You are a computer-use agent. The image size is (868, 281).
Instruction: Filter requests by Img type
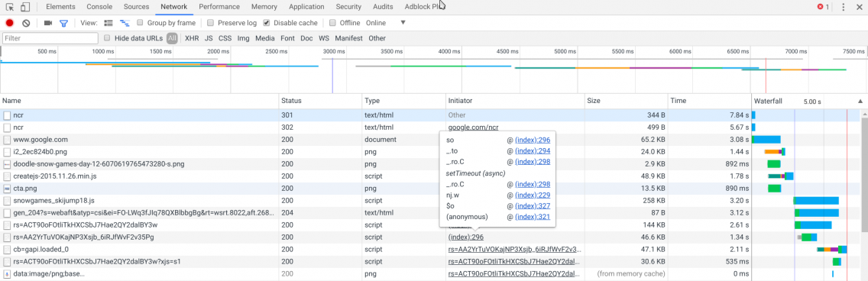243,38
